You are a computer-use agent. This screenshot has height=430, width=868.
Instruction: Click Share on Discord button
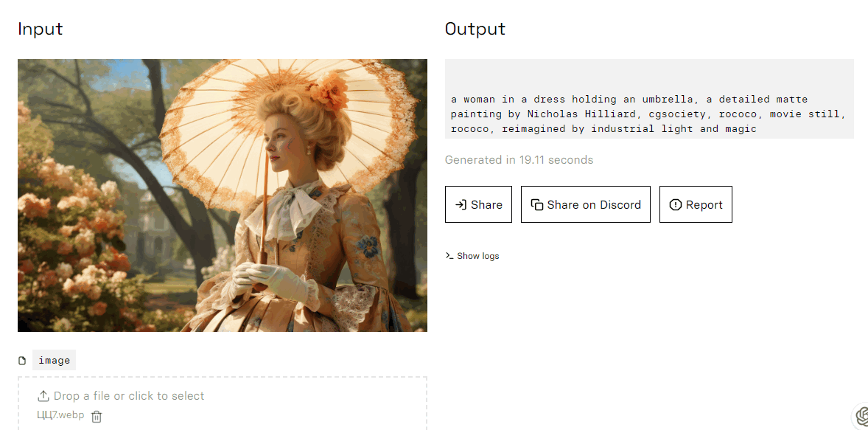(586, 204)
